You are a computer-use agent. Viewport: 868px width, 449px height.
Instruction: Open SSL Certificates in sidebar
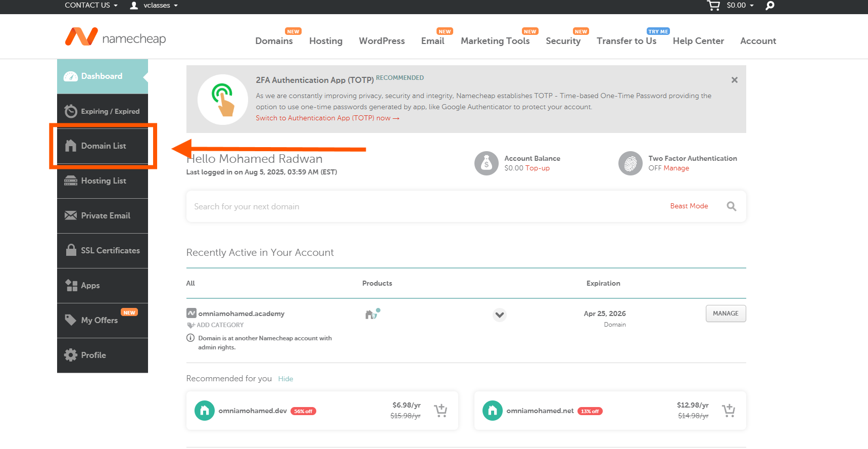[x=103, y=251]
